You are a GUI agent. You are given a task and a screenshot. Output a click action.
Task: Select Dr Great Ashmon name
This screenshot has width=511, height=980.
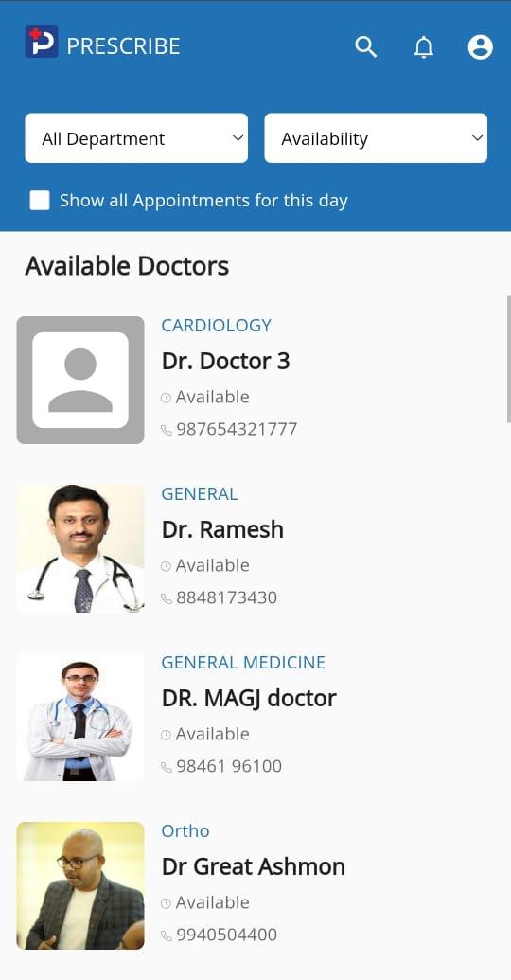pos(253,867)
